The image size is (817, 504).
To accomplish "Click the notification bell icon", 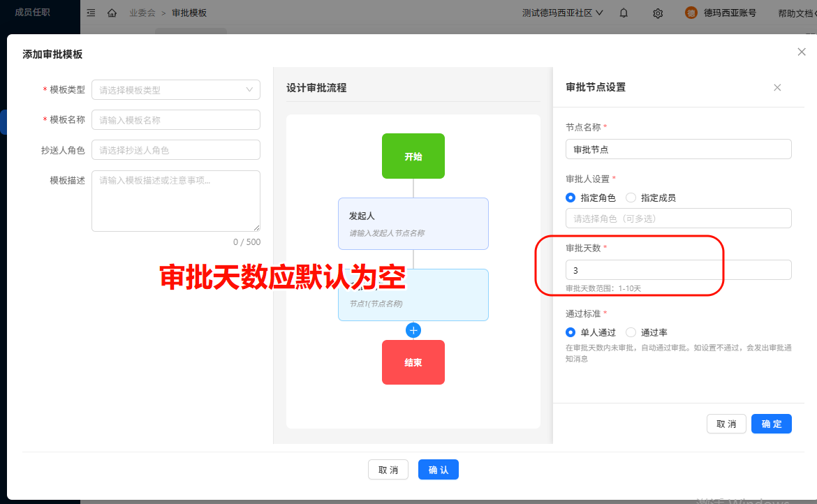I will tap(624, 13).
